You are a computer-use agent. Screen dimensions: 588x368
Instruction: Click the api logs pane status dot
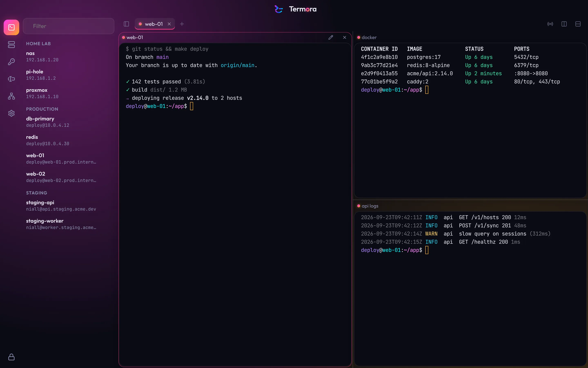pyautogui.click(x=359, y=206)
